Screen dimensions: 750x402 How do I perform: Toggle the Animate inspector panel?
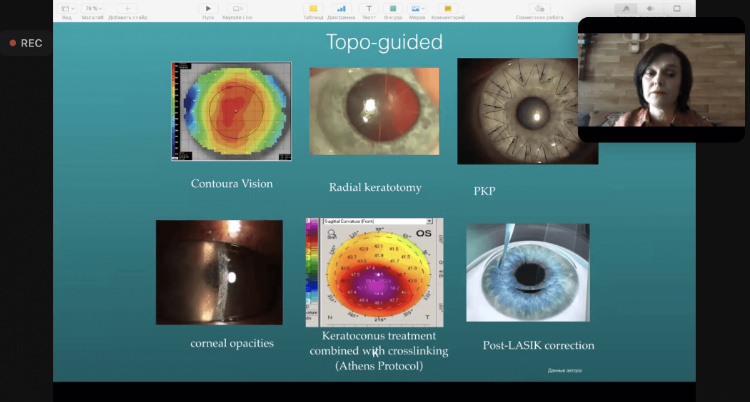649,8
